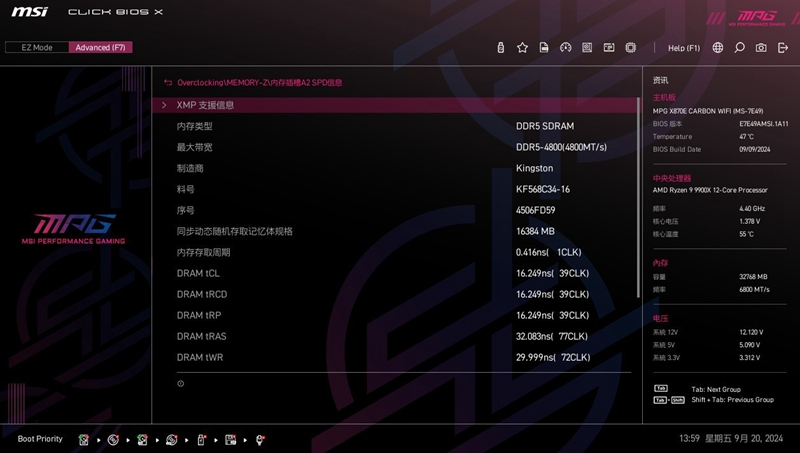Open search with the magnifier icon

[x=740, y=48]
